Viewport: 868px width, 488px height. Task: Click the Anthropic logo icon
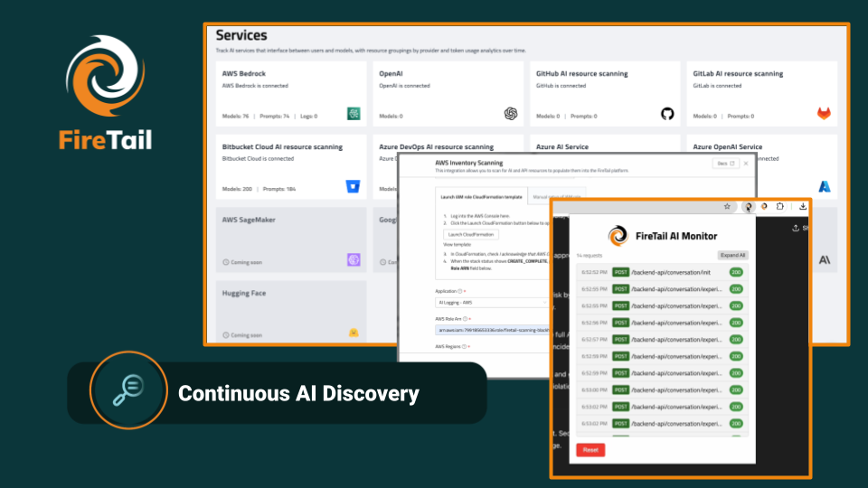point(825,259)
